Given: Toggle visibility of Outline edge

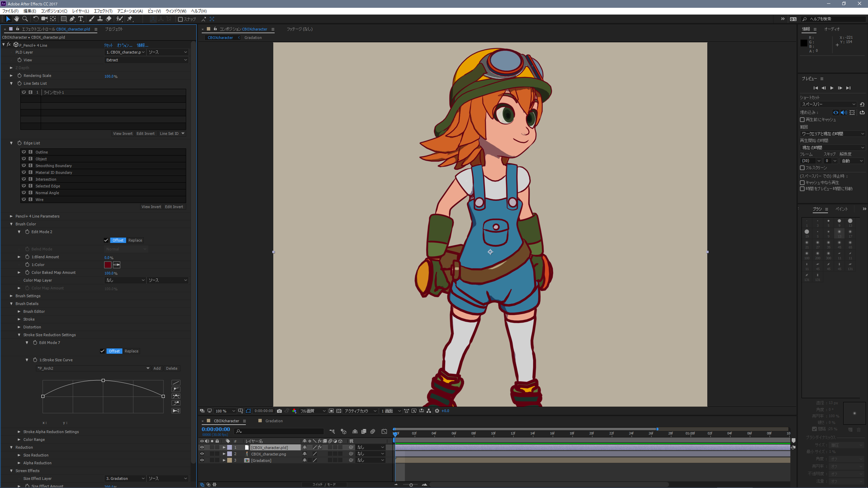Looking at the screenshot, I should 24,152.
